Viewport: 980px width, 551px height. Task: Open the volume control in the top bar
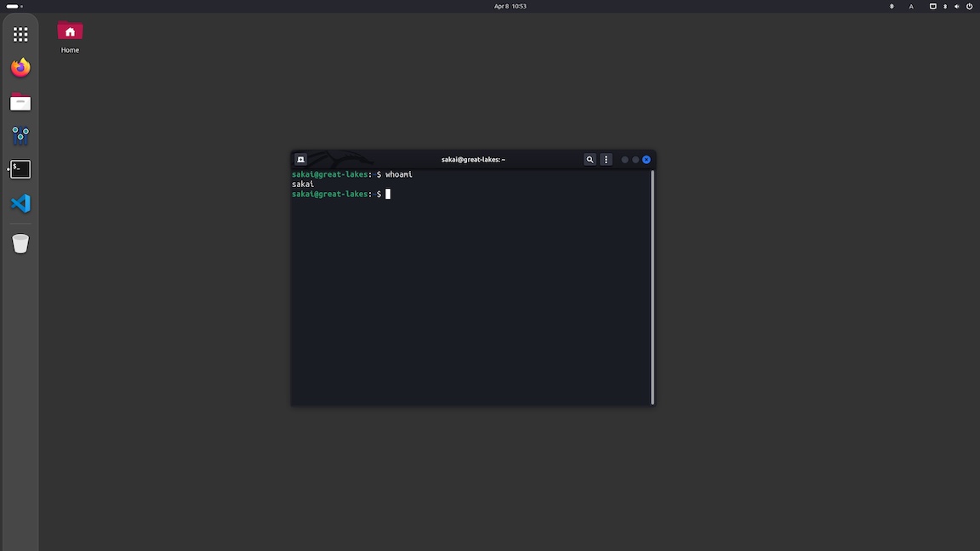click(x=957, y=6)
